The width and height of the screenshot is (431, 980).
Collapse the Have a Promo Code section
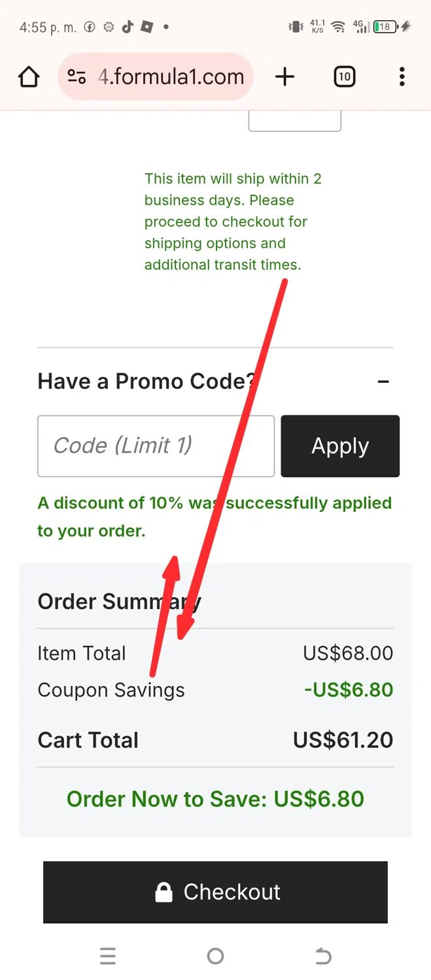pyautogui.click(x=384, y=382)
